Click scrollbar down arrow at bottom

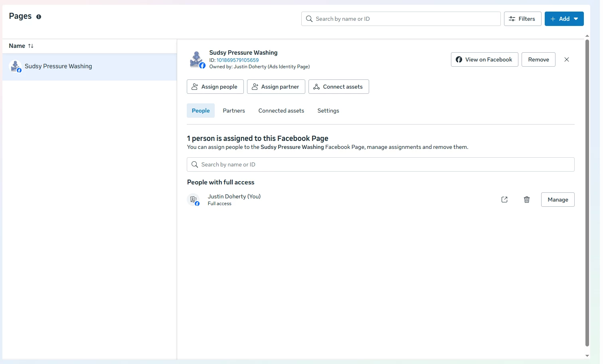(587, 356)
